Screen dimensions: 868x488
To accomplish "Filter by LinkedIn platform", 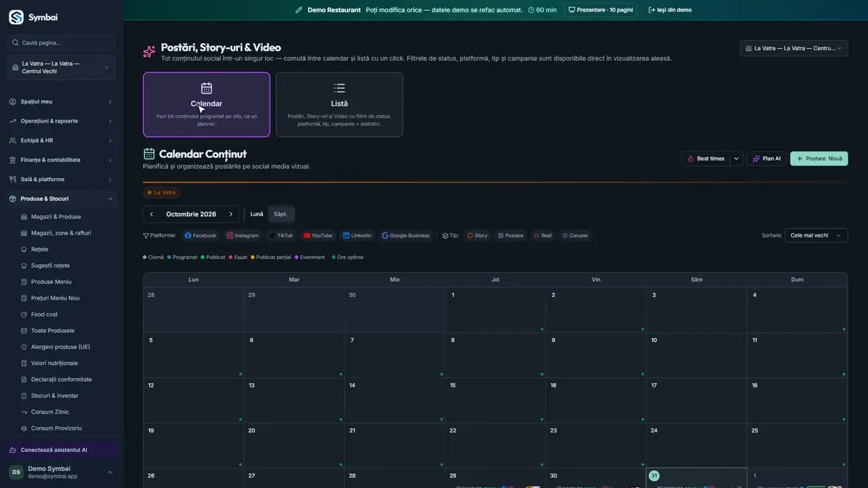I will click(357, 235).
